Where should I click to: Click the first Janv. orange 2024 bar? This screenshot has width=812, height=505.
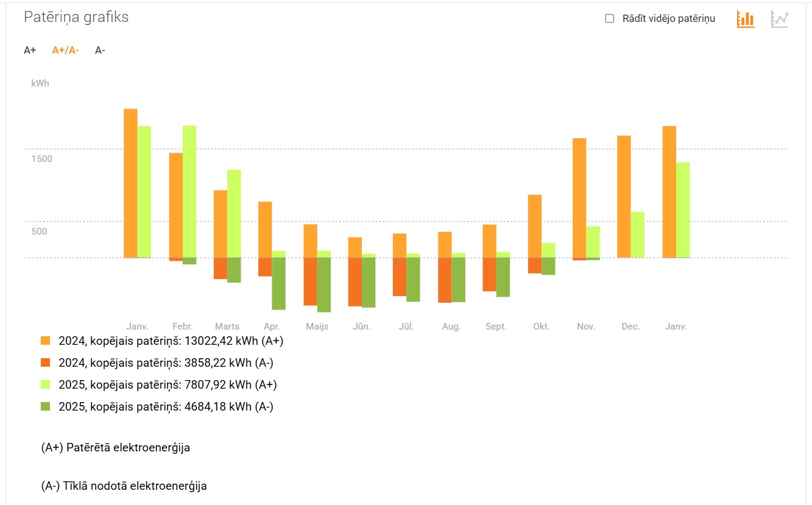click(x=130, y=183)
